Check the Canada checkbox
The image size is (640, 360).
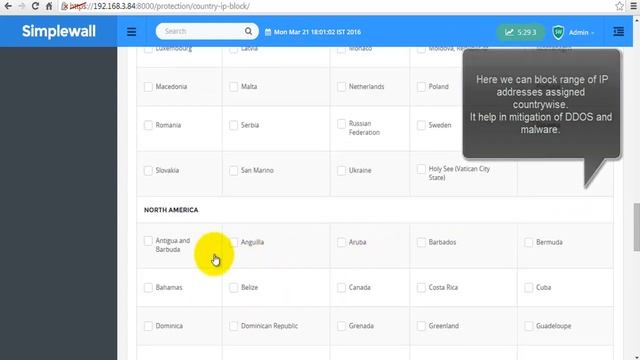[x=341, y=287]
